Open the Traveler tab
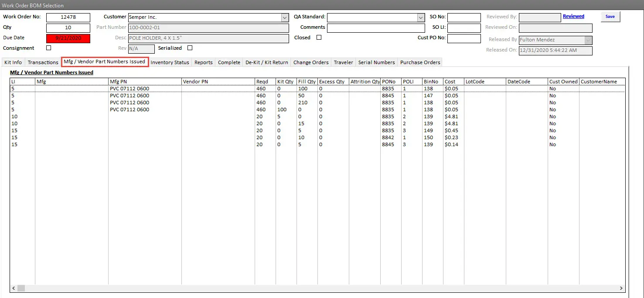Image resolution: width=644 pixels, height=298 pixels. (343, 62)
